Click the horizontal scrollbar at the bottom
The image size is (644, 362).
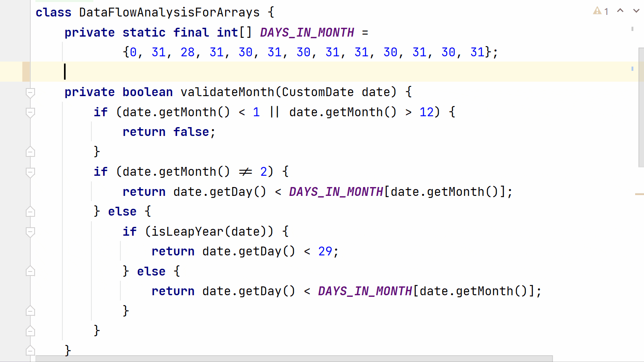tap(294, 358)
